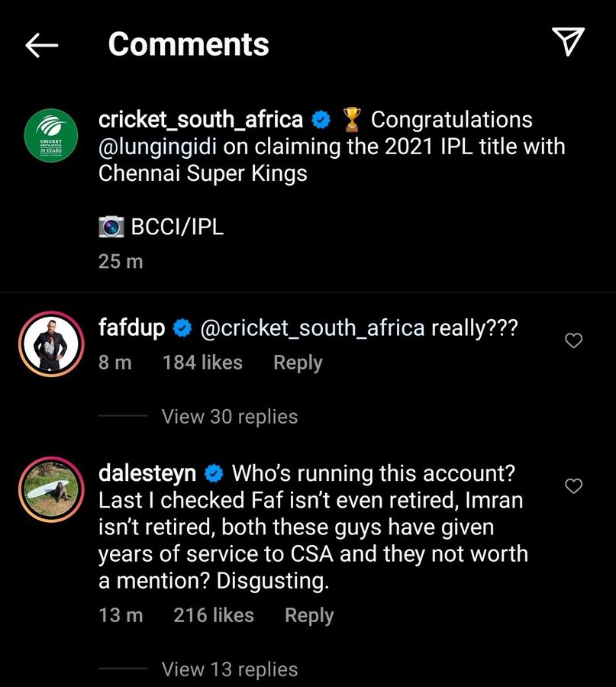Viewport: 616px width, 687px height.
Task: Tap the verified badge beside cricket_south_africa
Action: (321, 120)
